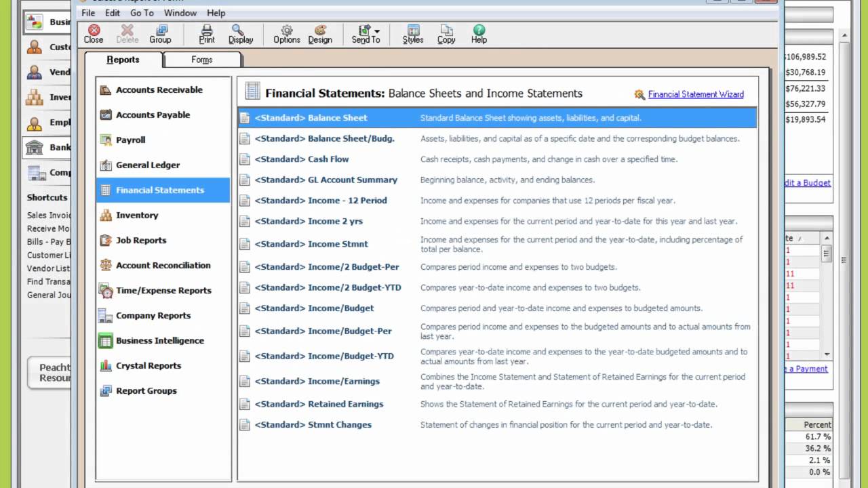Select the Crystal Reports category

point(163,365)
